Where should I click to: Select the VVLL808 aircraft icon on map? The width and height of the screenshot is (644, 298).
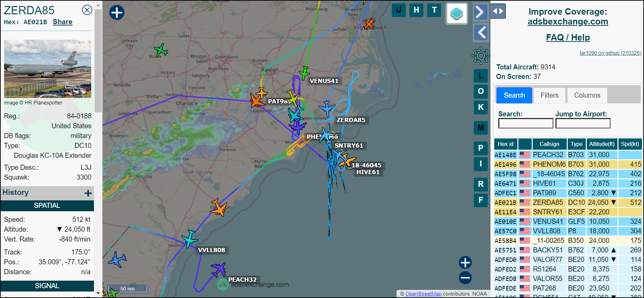pyautogui.click(x=189, y=238)
